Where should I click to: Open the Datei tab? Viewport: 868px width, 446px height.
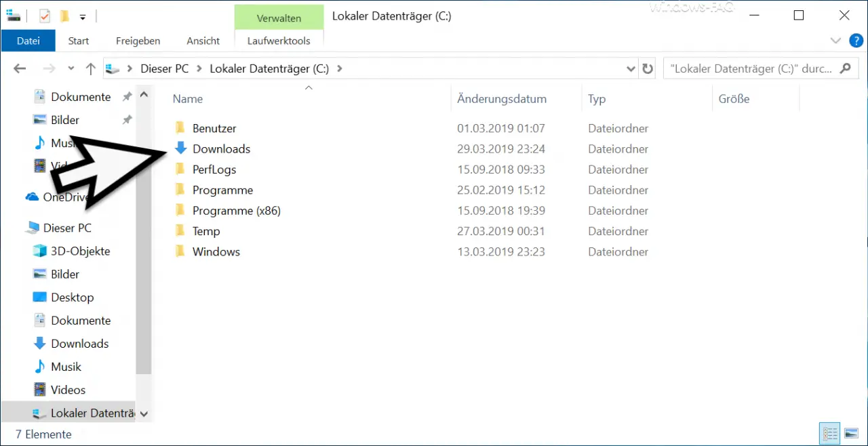click(x=28, y=41)
